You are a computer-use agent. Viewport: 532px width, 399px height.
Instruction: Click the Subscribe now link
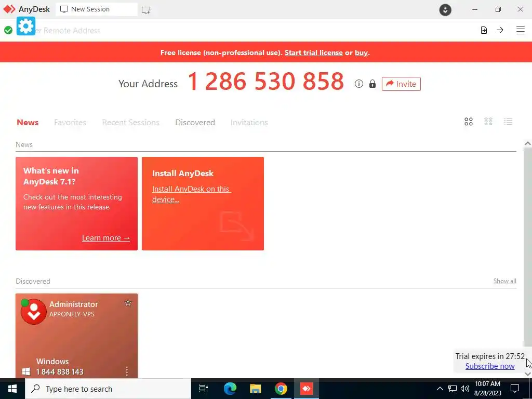click(x=489, y=366)
